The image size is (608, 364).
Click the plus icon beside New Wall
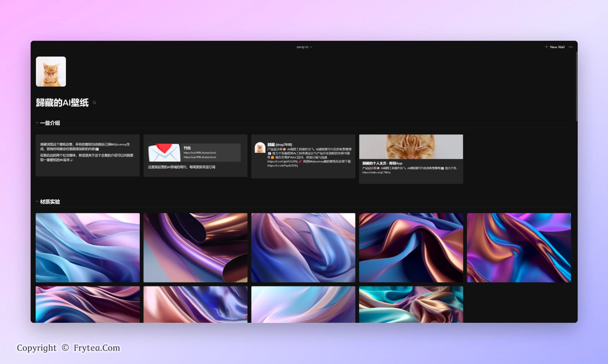point(546,47)
